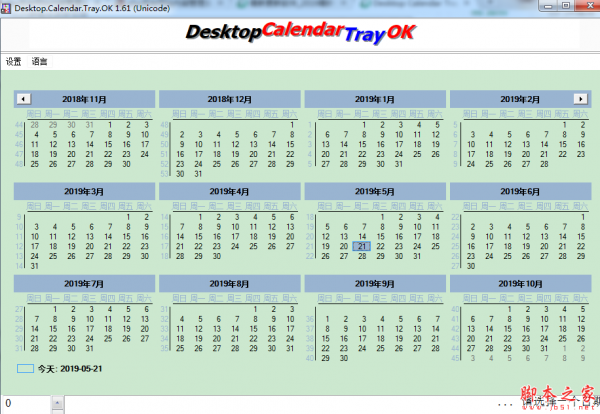600x414 pixels.
Task: Select day 31 in March 2019
Action: 34,266
